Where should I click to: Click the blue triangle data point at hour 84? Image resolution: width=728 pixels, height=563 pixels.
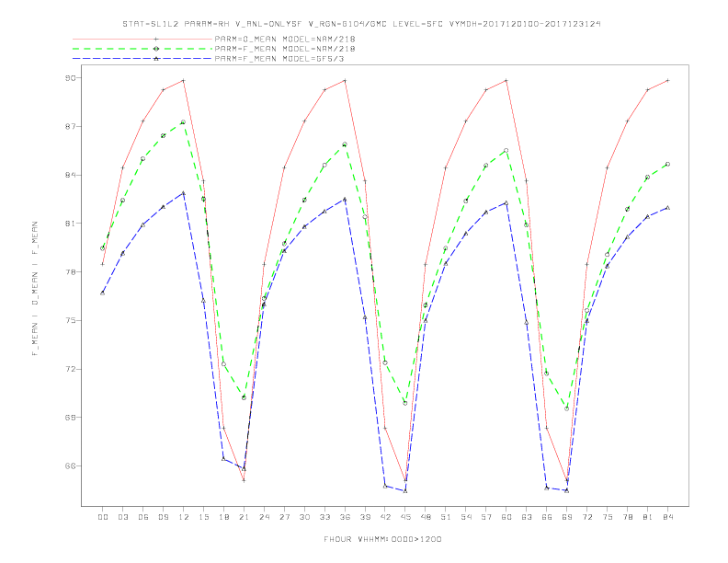click(667, 208)
